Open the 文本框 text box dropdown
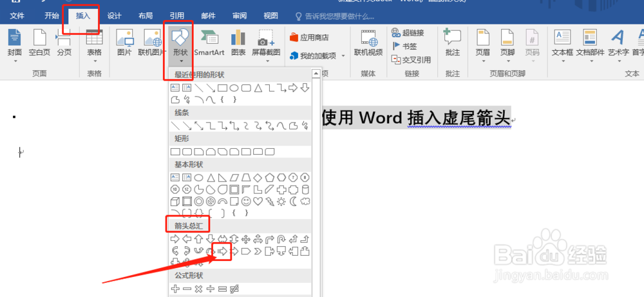644x297 pixels. pyautogui.click(x=562, y=45)
